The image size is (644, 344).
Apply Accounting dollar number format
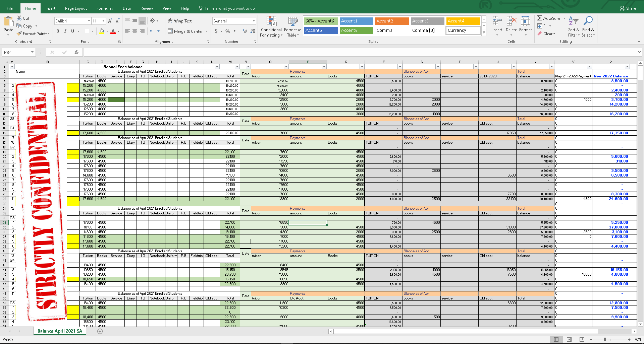[x=216, y=31]
